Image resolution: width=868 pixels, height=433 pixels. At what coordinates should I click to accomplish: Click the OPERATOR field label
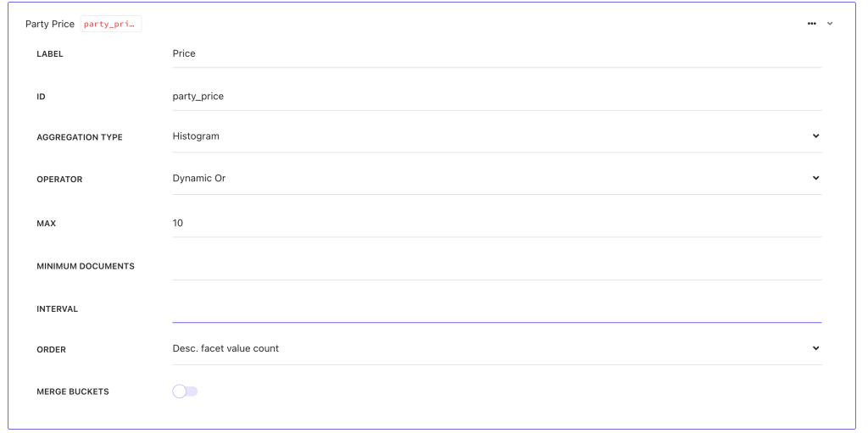59,180
